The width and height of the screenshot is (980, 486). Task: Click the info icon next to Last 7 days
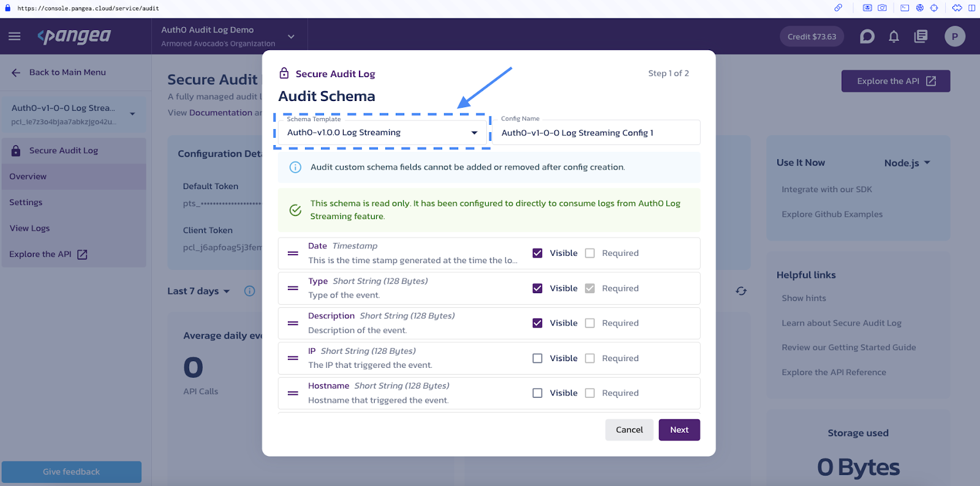coord(249,291)
